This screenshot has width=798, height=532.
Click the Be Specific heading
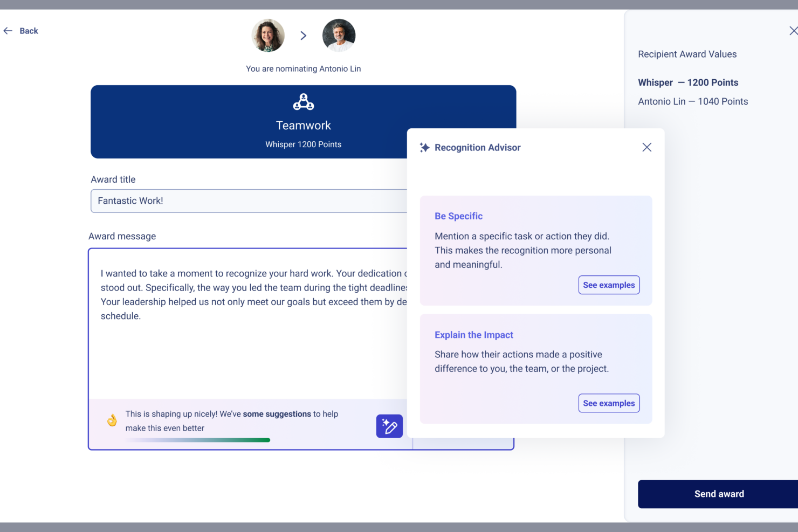pos(458,216)
